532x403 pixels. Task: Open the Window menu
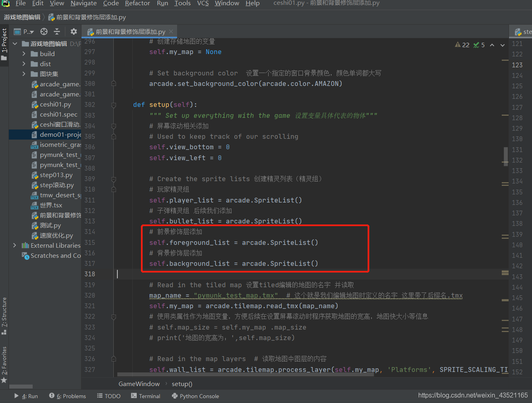227,3
